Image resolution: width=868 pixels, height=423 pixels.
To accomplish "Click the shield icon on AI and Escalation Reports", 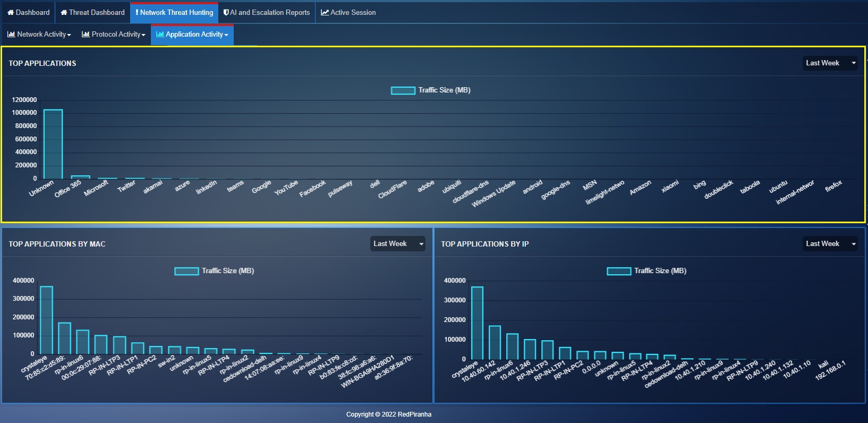I will point(226,12).
